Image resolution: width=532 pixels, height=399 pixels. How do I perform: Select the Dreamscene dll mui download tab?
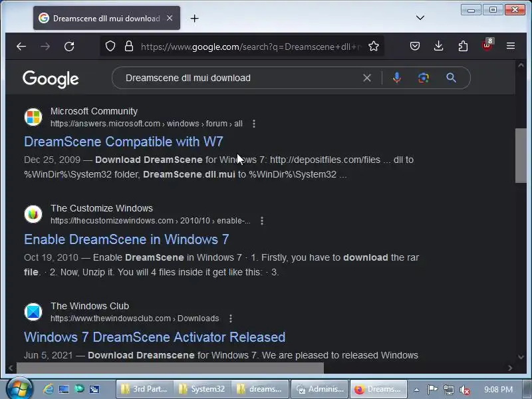click(106, 19)
